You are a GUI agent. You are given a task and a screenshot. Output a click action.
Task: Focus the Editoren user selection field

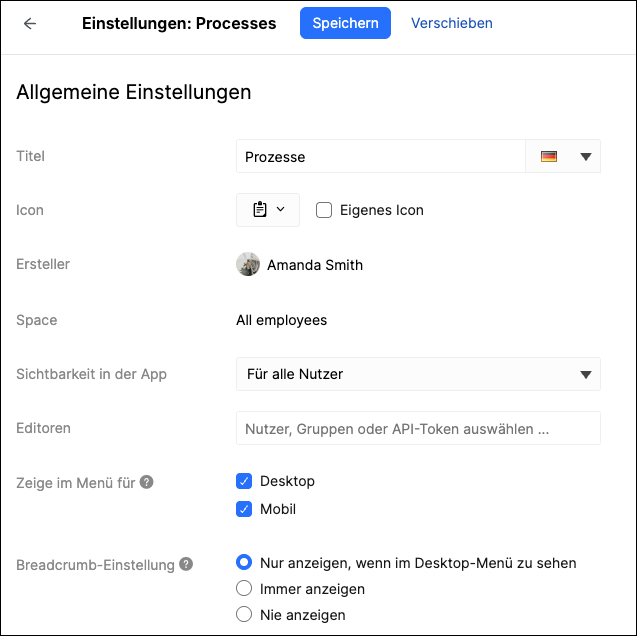coord(418,428)
